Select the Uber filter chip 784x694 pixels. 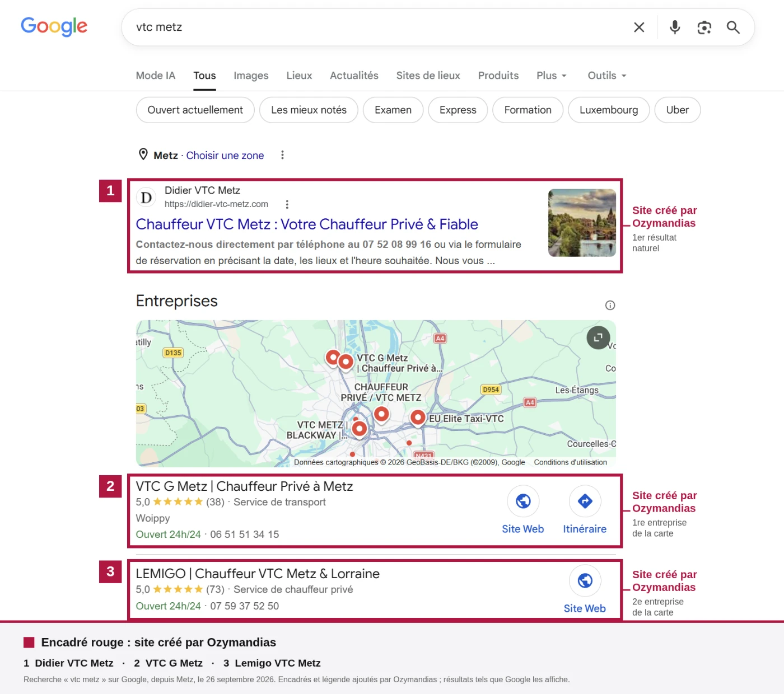click(678, 110)
